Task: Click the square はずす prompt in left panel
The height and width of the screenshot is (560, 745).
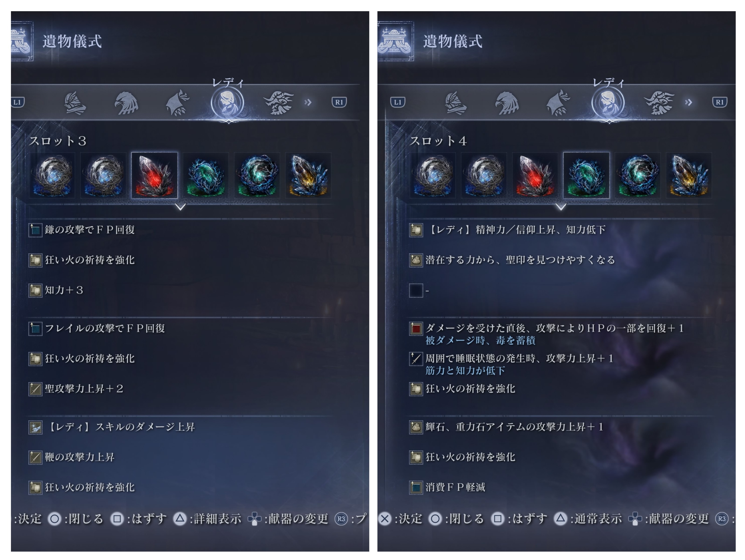Action: [x=139, y=518]
